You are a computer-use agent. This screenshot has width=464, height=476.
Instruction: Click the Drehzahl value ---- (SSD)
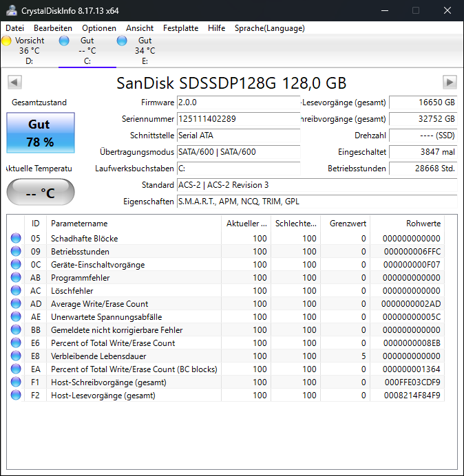tap(423, 136)
